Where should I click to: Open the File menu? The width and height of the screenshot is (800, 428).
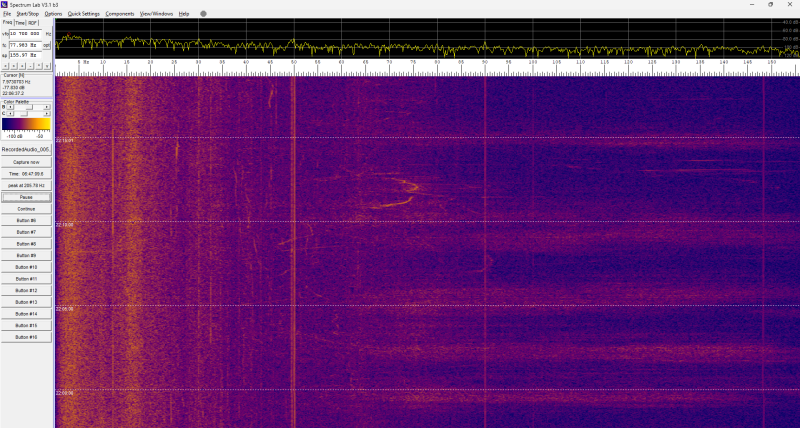click(x=7, y=14)
